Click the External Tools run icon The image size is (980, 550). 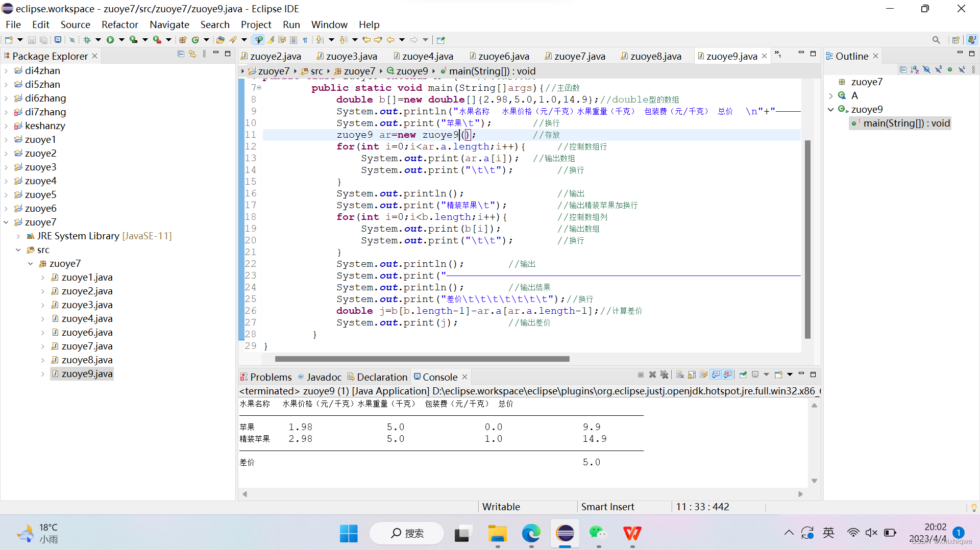157,40
